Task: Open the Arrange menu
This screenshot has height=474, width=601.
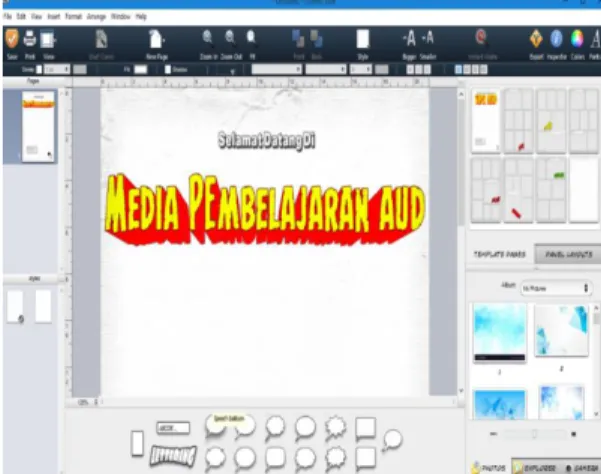Action: [x=97, y=16]
